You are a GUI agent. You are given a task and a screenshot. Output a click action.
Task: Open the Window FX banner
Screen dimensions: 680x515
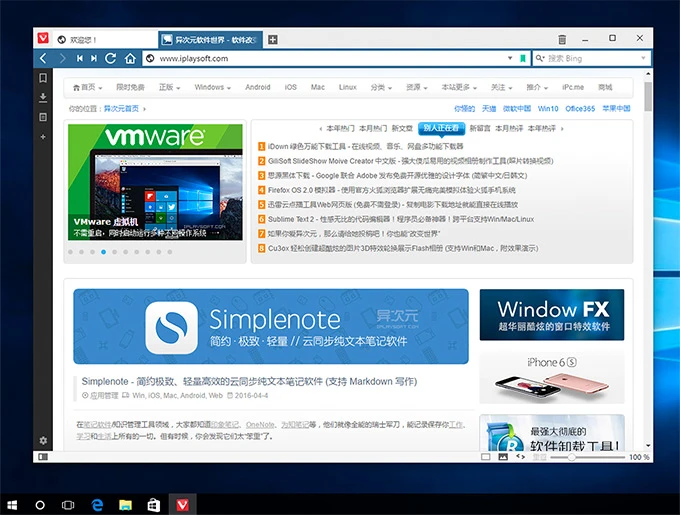552,315
